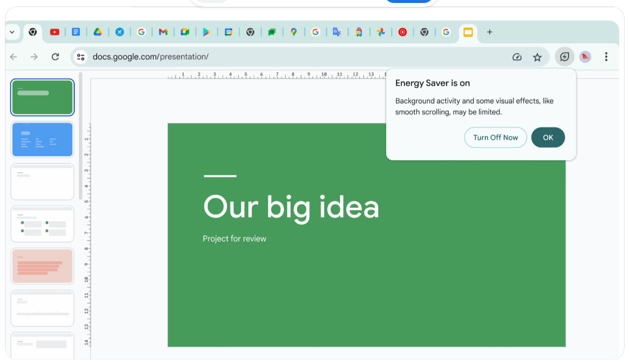Image resolution: width=629 pixels, height=364 pixels.
Task: Select the pink fifth slide thumbnail
Action: (x=43, y=266)
